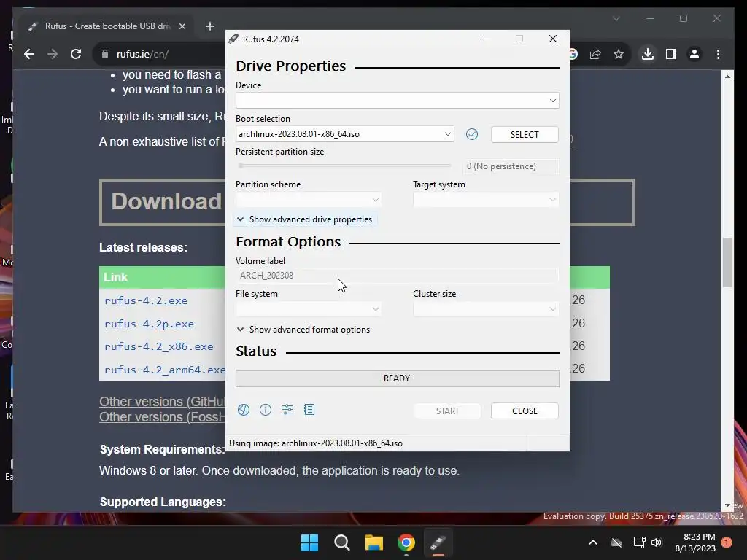Click OneDrive cloud tray icon
The height and width of the screenshot is (560, 747).
tap(616, 542)
